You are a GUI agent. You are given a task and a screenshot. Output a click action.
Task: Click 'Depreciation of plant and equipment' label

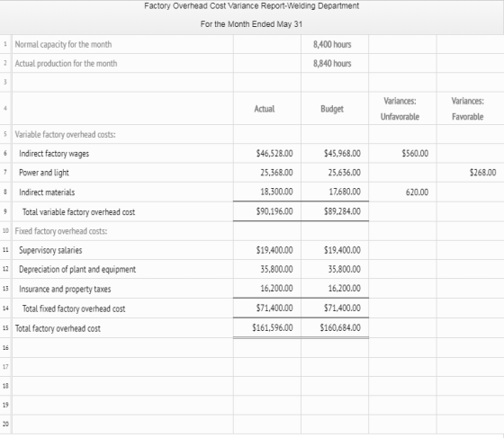[x=77, y=269]
